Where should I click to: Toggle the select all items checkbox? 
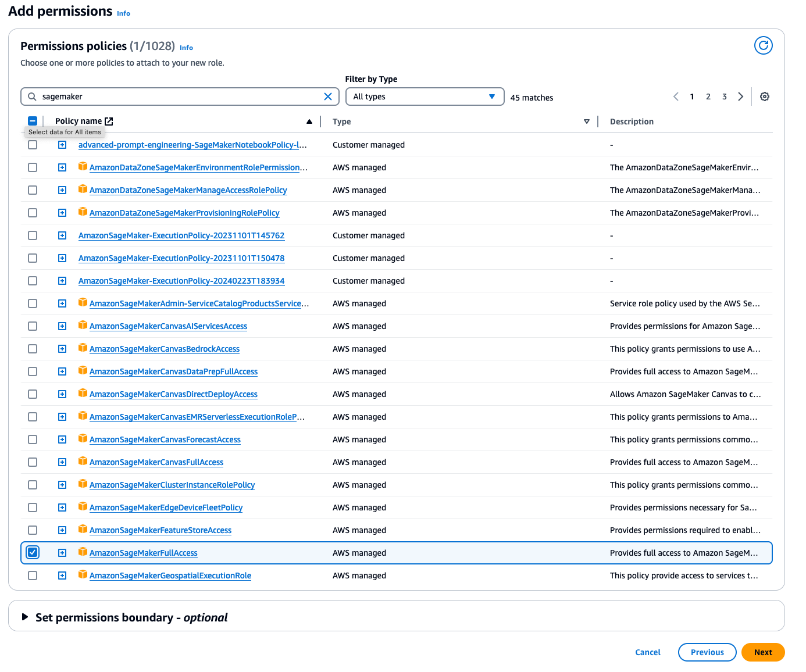tap(33, 121)
